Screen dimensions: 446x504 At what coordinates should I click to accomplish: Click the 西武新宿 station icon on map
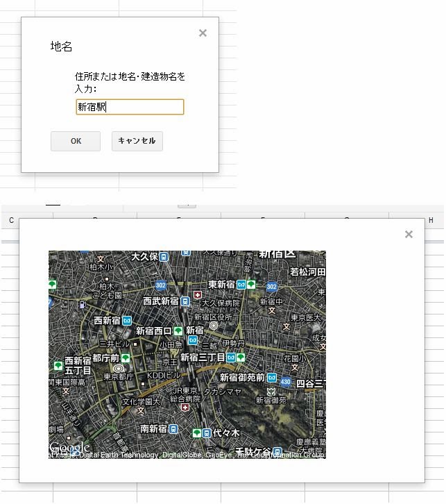(185, 301)
